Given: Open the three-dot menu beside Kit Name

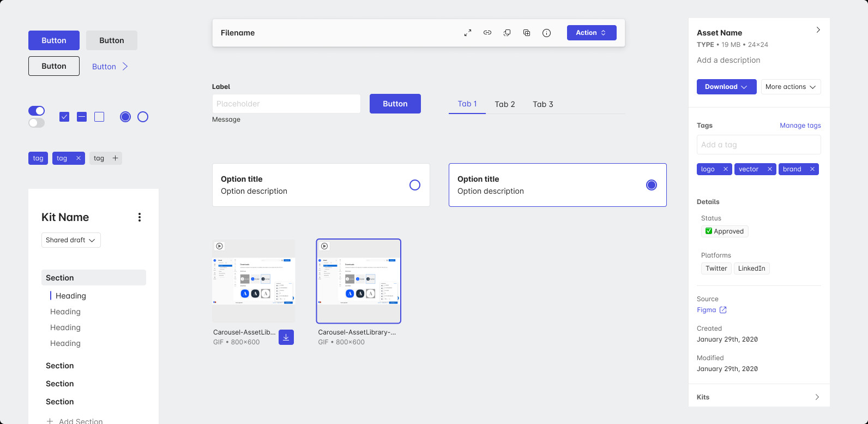Looking at the screenshot, I should 140,217.
